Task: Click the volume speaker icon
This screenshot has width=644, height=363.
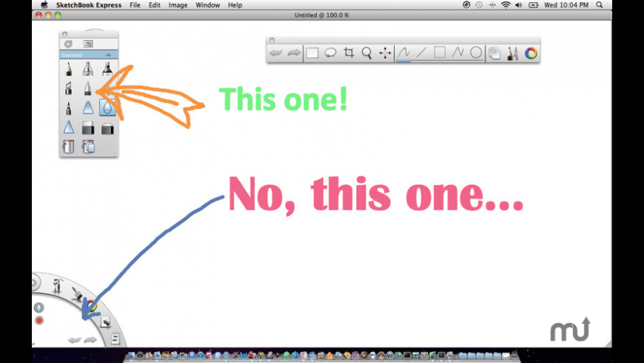Action: coord(519,5)
